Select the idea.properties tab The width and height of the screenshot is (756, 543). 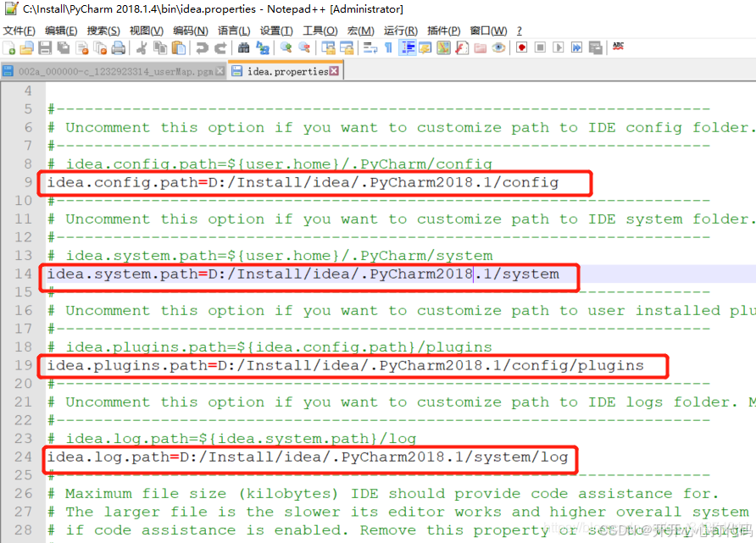point(287,71)
